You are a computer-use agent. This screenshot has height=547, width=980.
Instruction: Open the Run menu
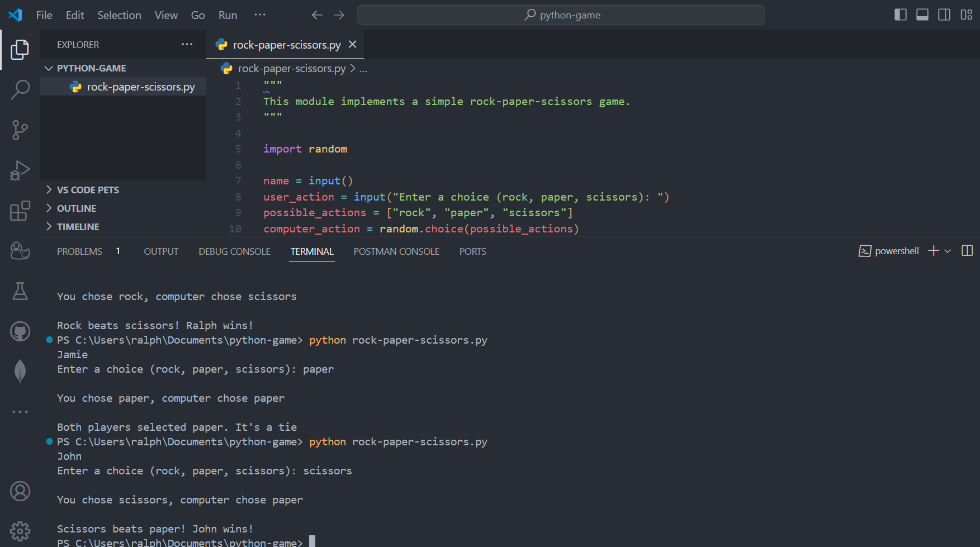pos(228,15)
